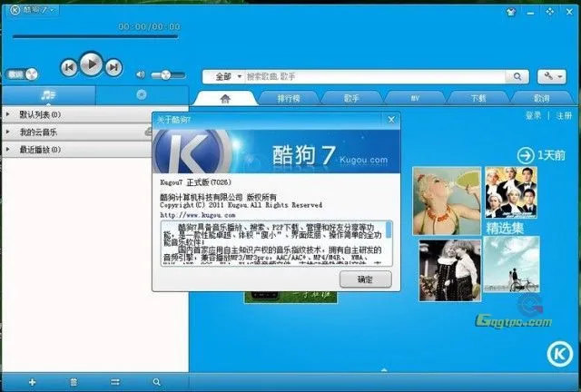Click the arrow icon next to 1天前
Viewport: 581px width, 392px height.
[526, 155]
